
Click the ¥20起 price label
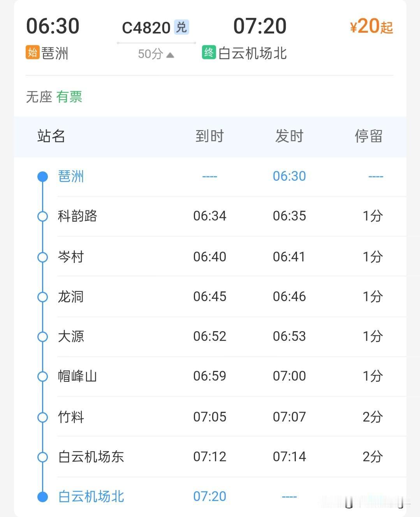372,27
